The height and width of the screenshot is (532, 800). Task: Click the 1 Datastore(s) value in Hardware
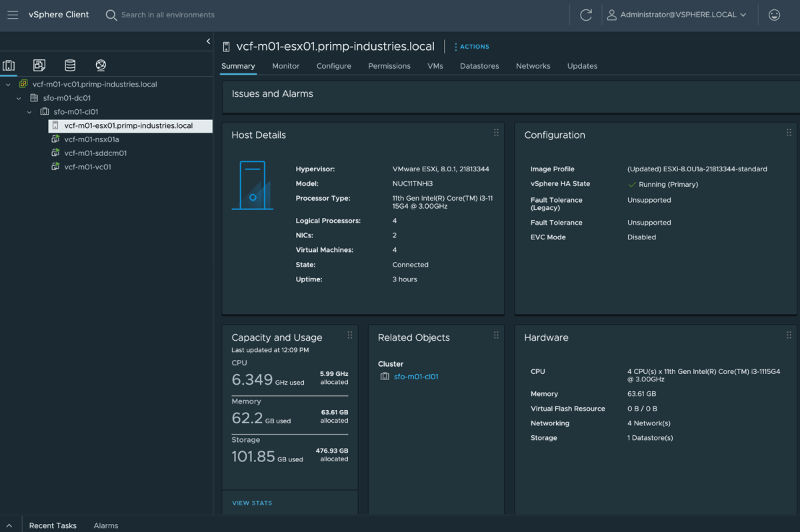coord(650,438)
